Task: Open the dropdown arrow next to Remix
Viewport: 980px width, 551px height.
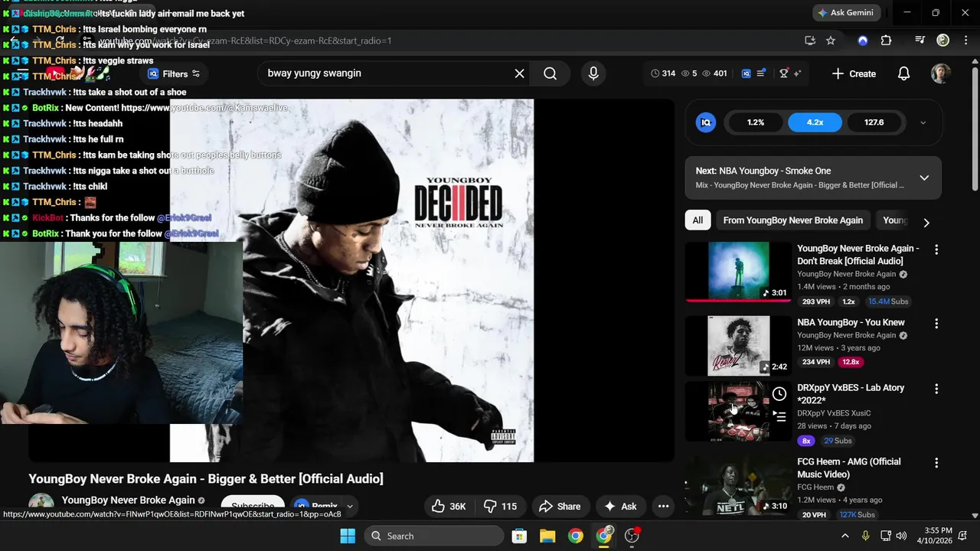Action: tap(350, 506)
